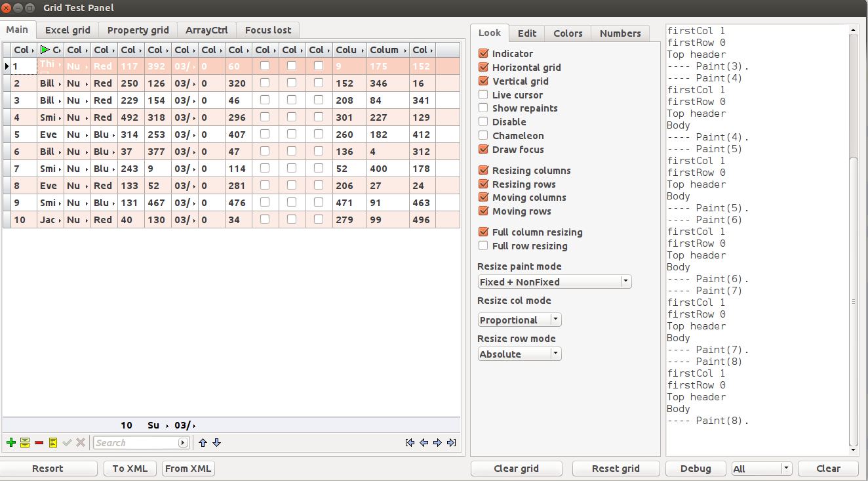Check first checkbox in row 2

(x=265, y=83)
